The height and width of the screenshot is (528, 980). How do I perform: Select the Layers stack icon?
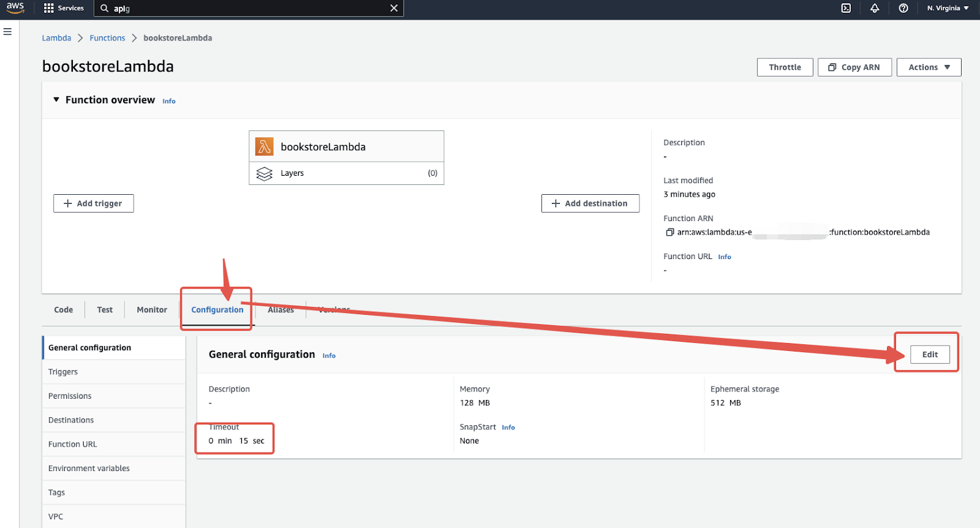pyautogui.click(x=264, y=173)
